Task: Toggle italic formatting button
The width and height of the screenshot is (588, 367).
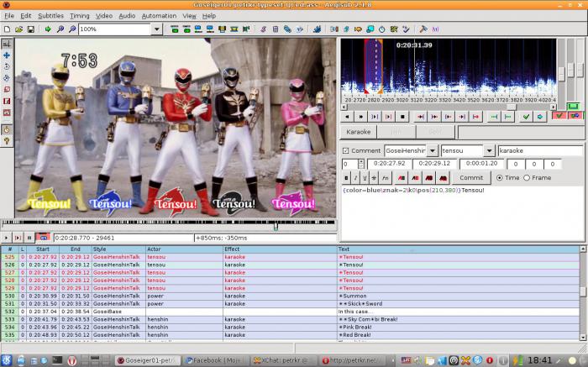Action: 355,178
